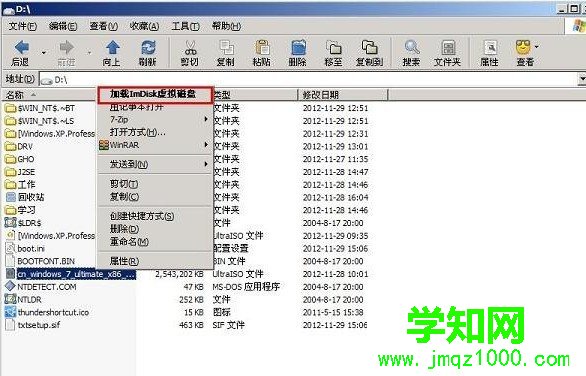Screen dimensions: 586x376
Task: Select the cn_windows_7_ultimate_x86 file
Action: coord(76,274)
